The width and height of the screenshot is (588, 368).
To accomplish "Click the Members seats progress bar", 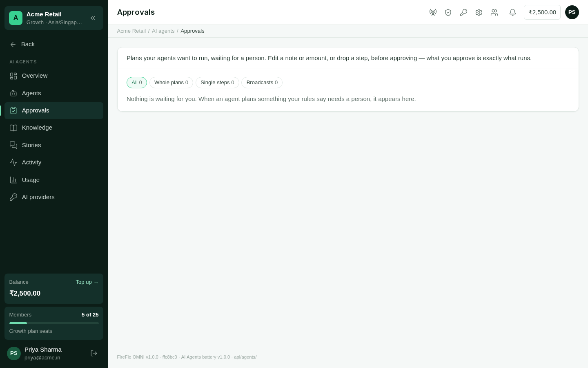I will [54, 323].
